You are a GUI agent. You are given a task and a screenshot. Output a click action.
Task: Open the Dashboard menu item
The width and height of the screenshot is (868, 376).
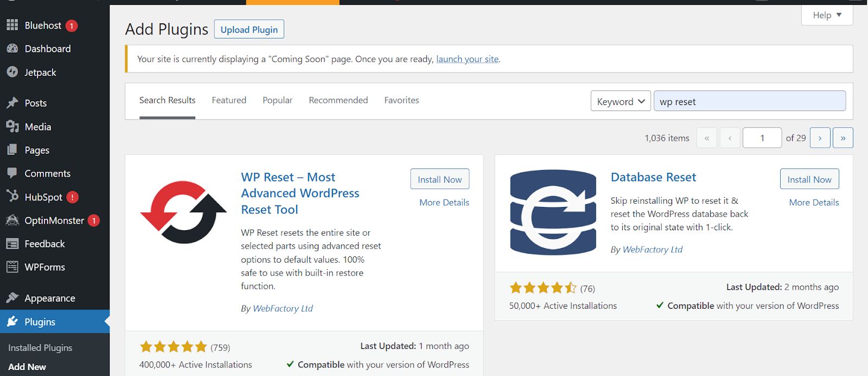(x=55, y=49)
